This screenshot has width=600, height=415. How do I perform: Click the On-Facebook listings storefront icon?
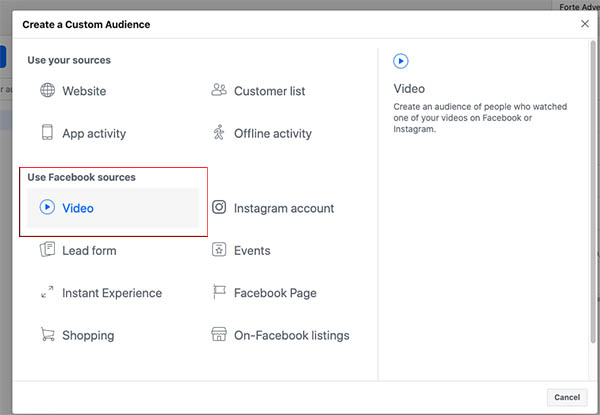coord(219,334)
